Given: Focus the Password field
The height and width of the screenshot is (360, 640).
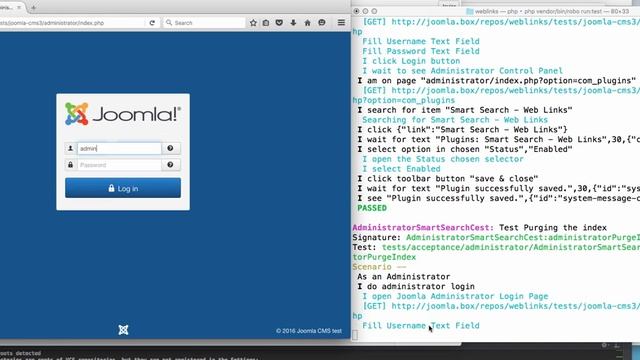Looking at the screenshot, I should 119,165.
